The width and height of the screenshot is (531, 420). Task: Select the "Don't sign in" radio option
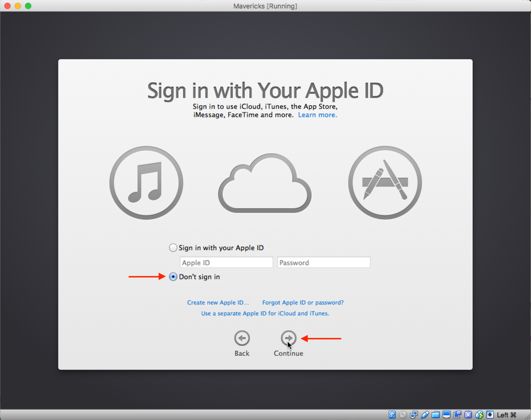click(173, 277)
